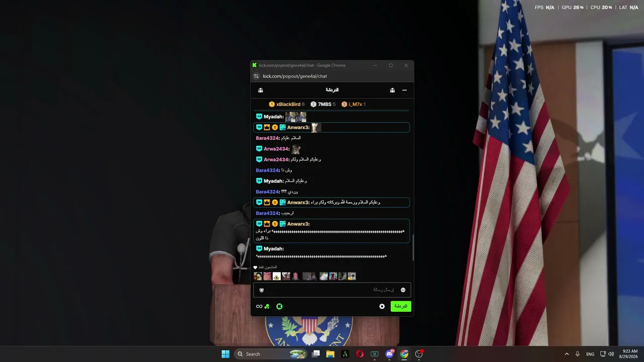The width and height of the screenshot is (644, 362).
Task: Open the Opera browser taskbar icon
Action: coord(360,354)
